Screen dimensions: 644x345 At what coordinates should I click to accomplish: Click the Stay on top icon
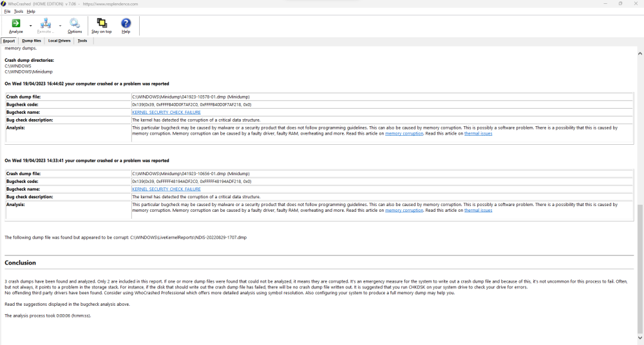[101, 24]
